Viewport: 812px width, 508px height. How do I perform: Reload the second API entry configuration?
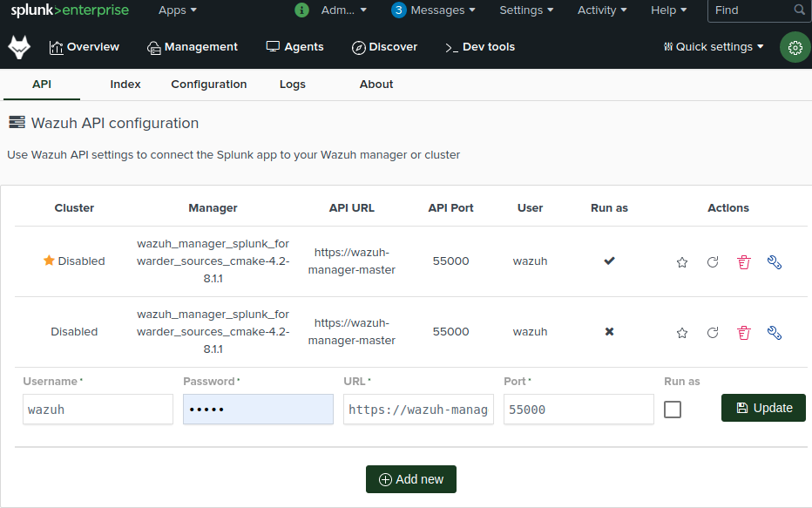(x=713, y=332)
